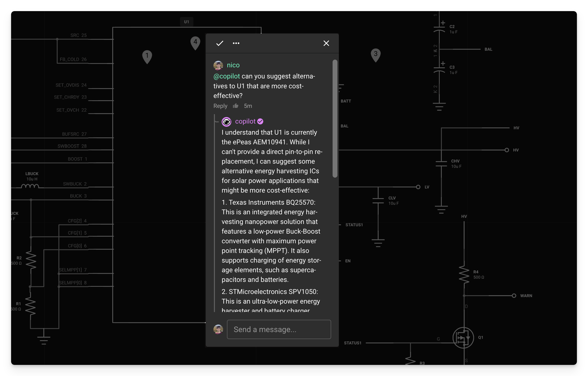Open the comment thread options ellipsis menu
Screen dimensions: 588x376
tap(236, 43)
